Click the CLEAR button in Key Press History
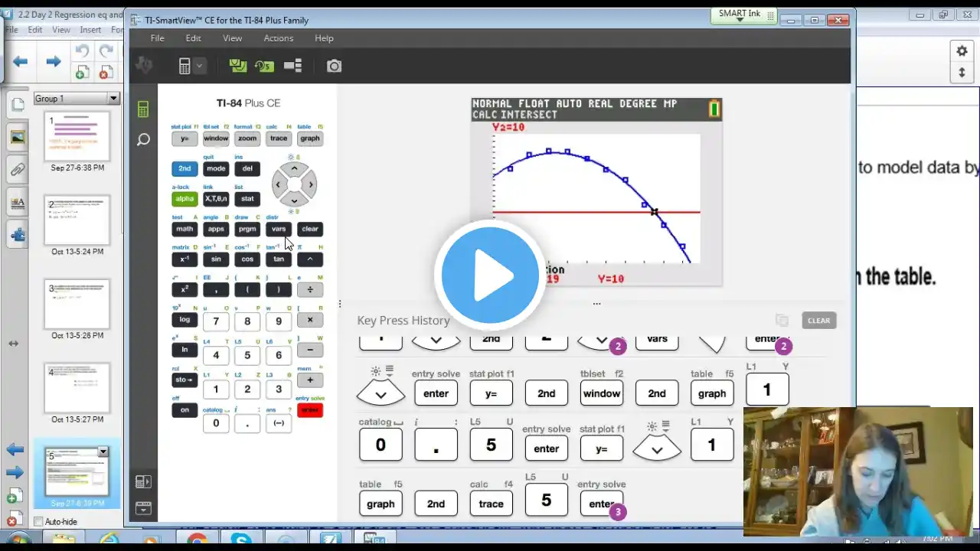 [818, 321]
